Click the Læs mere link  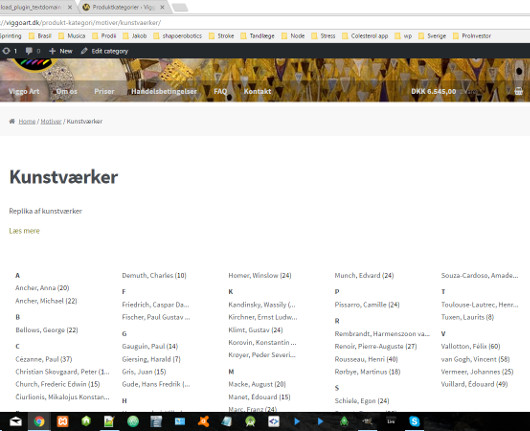(x=24, y=231)
